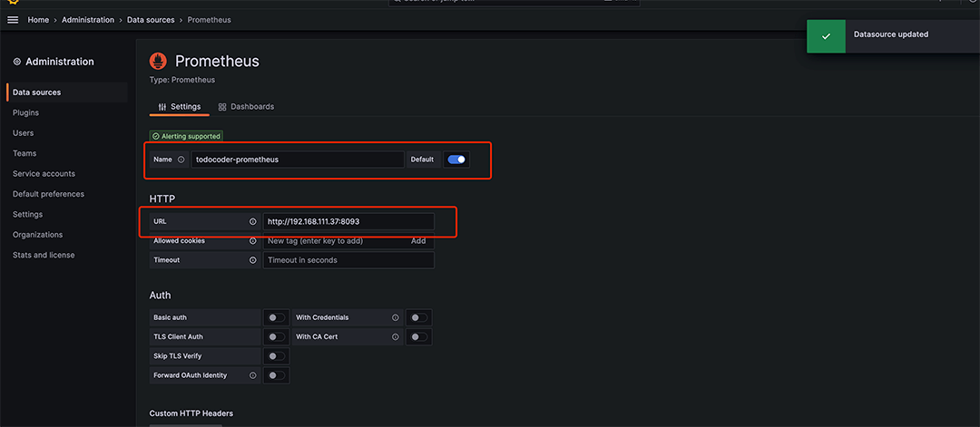Click the green check icon in notification

[x=826, y=36]
